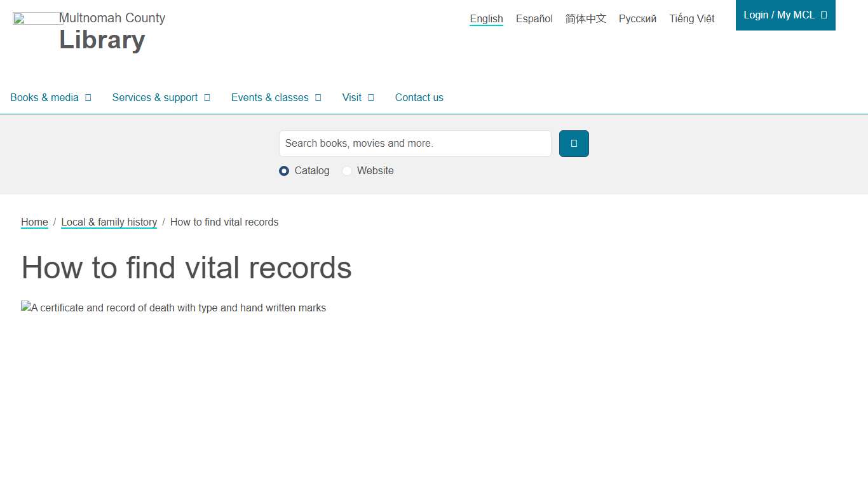Viewport: 868px width, 488px height.
Task: Open the Contact us menu item
Action: click(x=419, y=97)
